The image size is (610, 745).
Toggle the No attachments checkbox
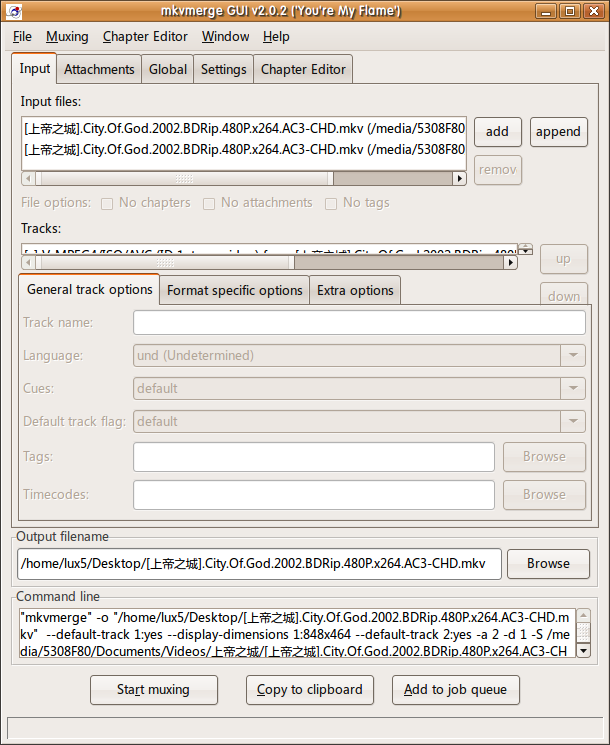(x=209, y=203)
